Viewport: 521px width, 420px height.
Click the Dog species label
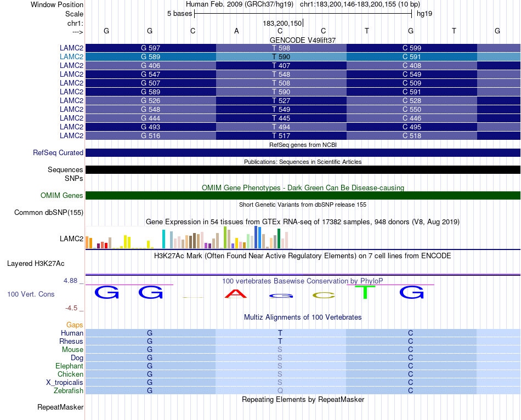pos(77,358)
